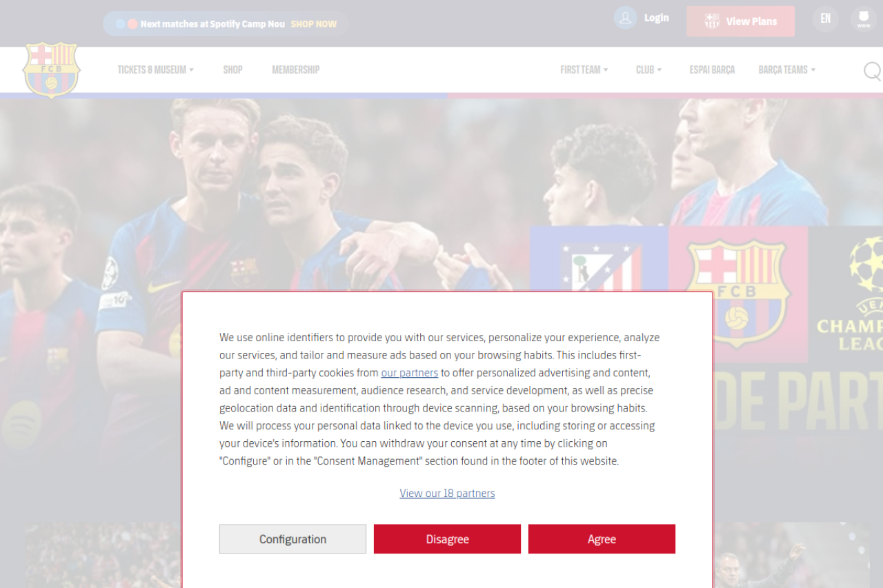Open the Shop menu item

tap(232, 70)
